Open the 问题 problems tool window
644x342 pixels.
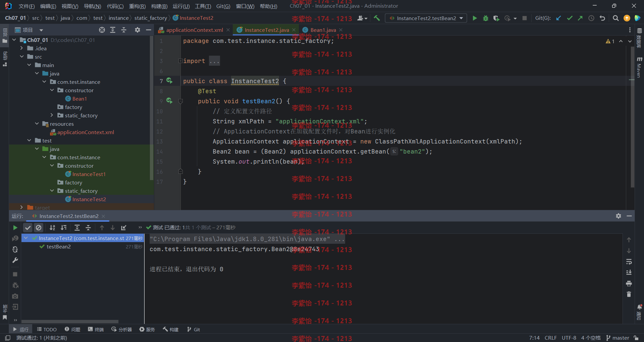pos(72,329)
